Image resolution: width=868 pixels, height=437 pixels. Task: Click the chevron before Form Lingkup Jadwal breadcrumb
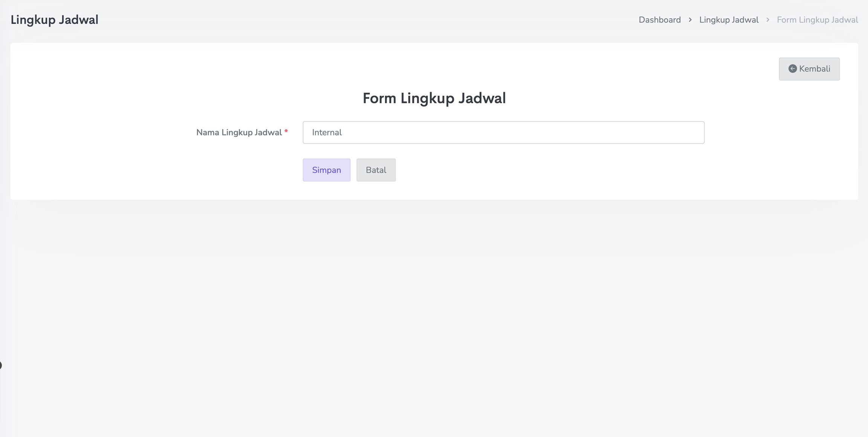point(768,20)
